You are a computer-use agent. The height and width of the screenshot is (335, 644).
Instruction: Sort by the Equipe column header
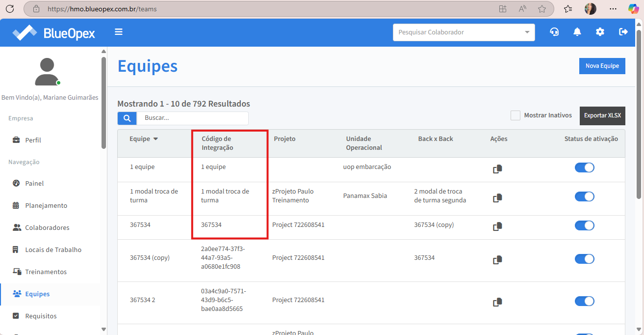coord(144,139)
